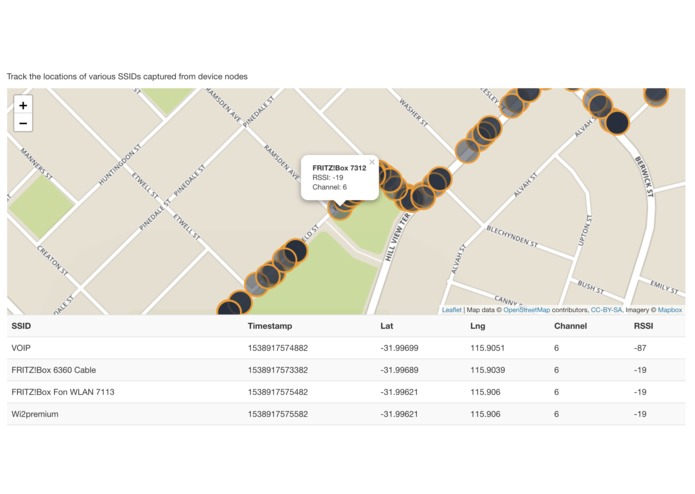
Task: Click timestamp 1538917573382
Action: pos(277,370)
